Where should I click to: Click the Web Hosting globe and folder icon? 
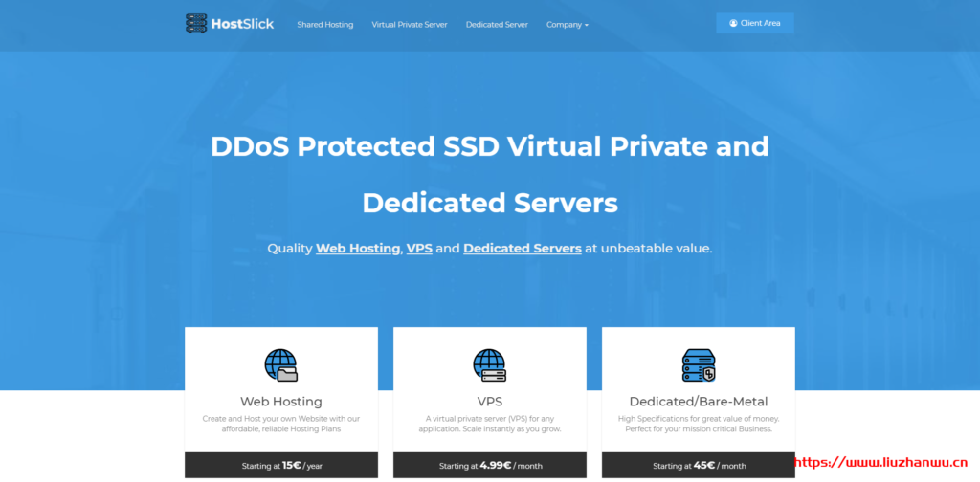click(x=280, y=365)
